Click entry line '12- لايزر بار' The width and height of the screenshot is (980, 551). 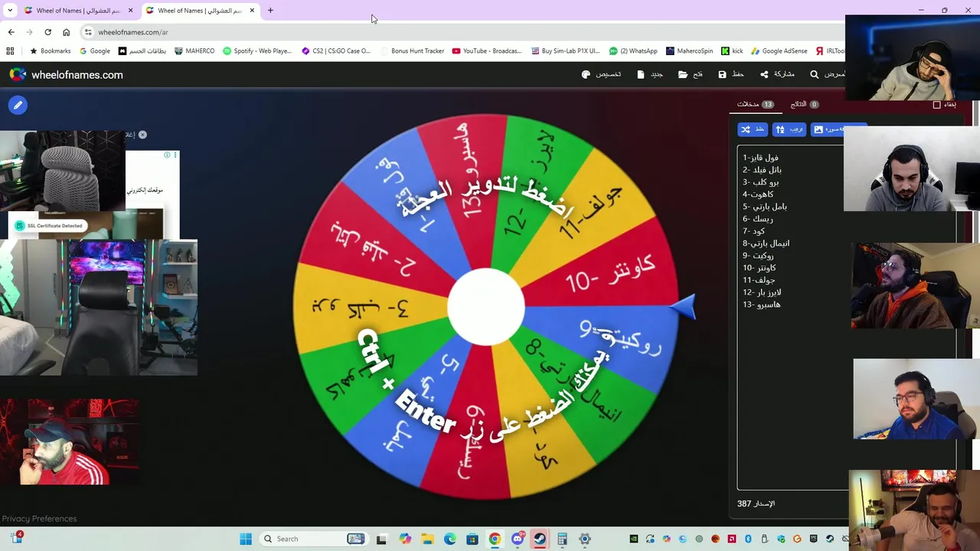coord(762,292)
